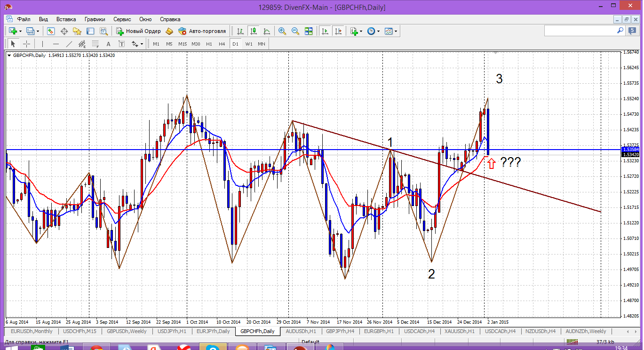This screenshot has width=644, height=350.
Task: Switch chart to candlesticks mode
Action: (x=254, y=31)
